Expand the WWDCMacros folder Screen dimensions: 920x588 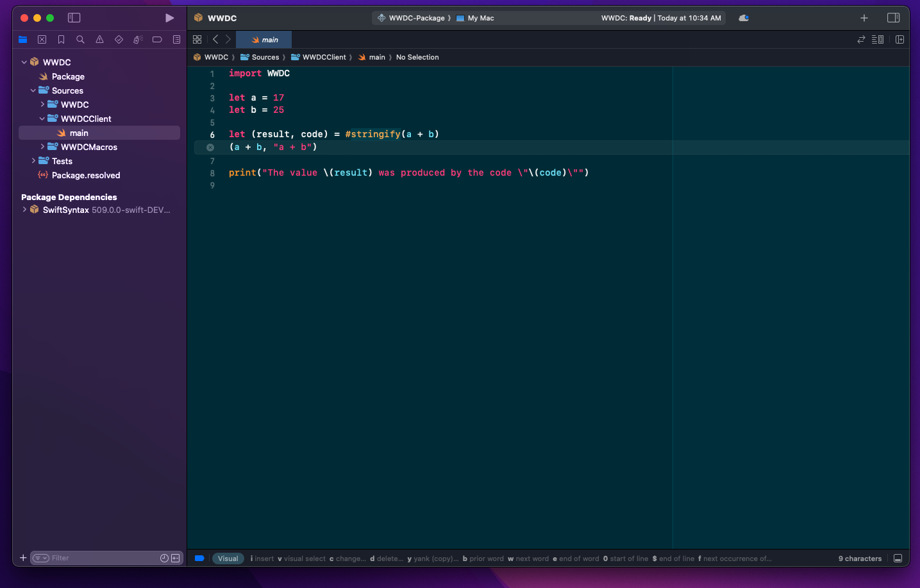tap(42, 147)
